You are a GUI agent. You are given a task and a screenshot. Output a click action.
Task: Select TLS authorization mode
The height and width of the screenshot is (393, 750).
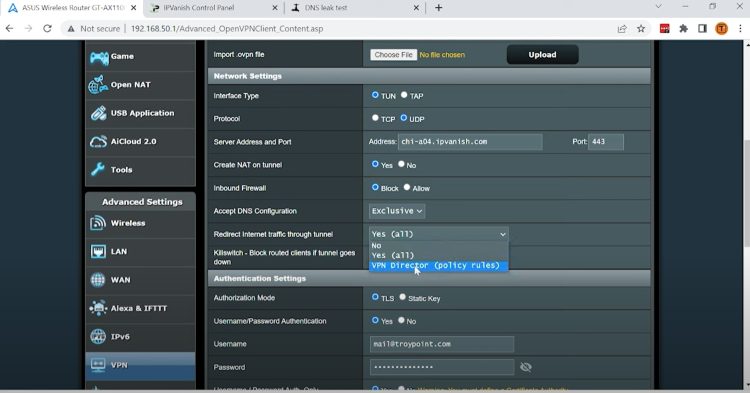click(x=375, y=297)
